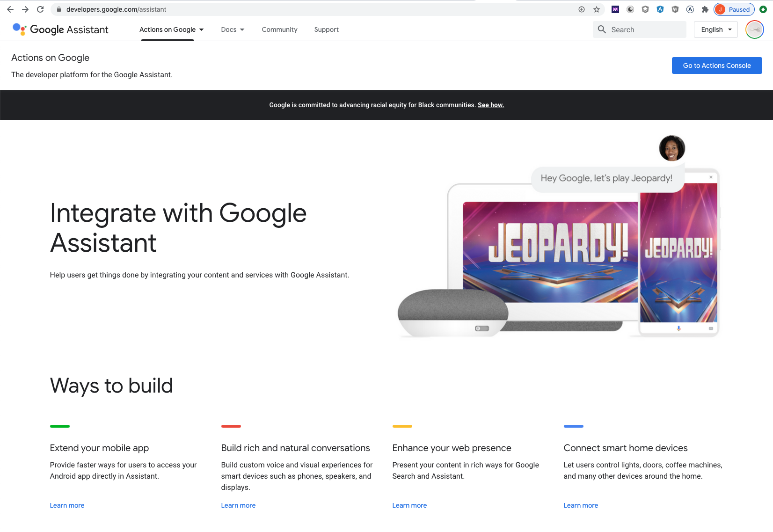
Task: Learn more about Enhance your web presence
Action: (409, 505)
